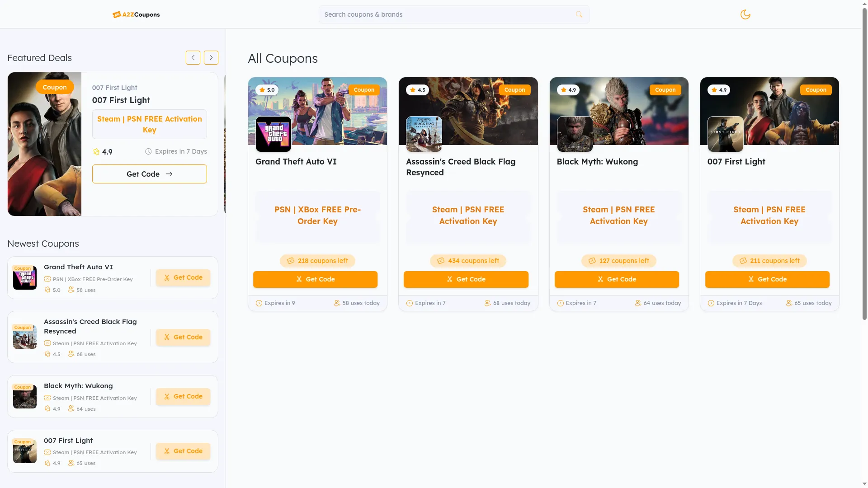Click the clock icon beside Expires in 7 Days on card
Image resolution: width=868 pixels, height=488 pixels.
pyautogui.click(x=711, y=303)
